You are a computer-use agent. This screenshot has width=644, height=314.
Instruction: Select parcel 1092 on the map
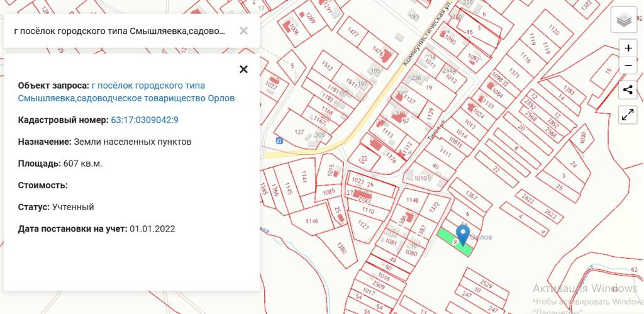(473, 59)
